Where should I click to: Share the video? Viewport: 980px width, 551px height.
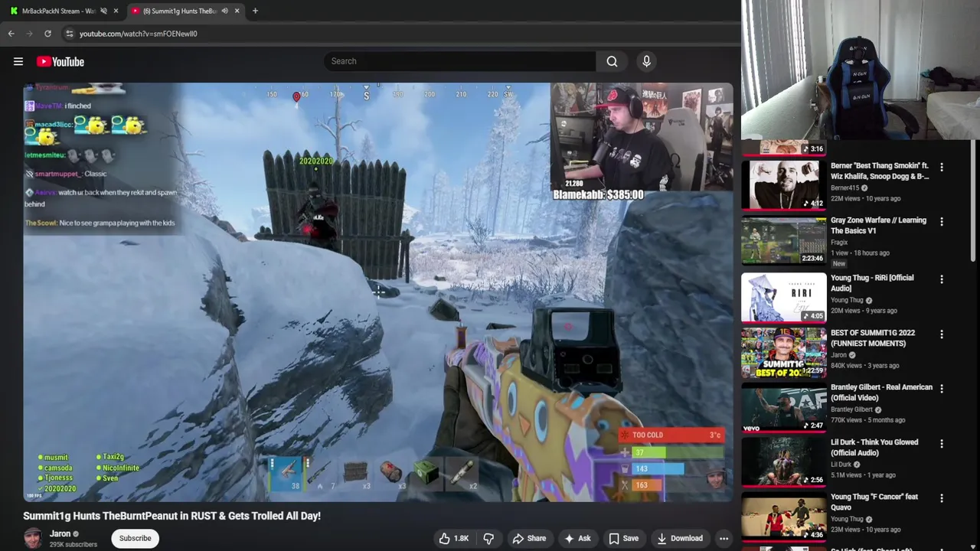click(x=529, y=539)
